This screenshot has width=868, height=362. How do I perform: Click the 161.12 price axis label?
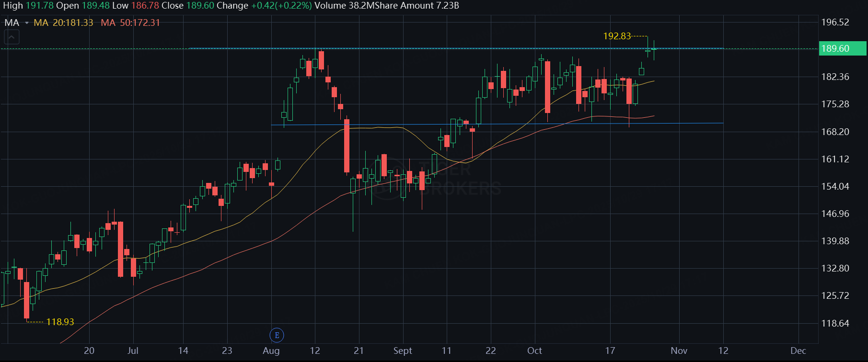[835, 159]
